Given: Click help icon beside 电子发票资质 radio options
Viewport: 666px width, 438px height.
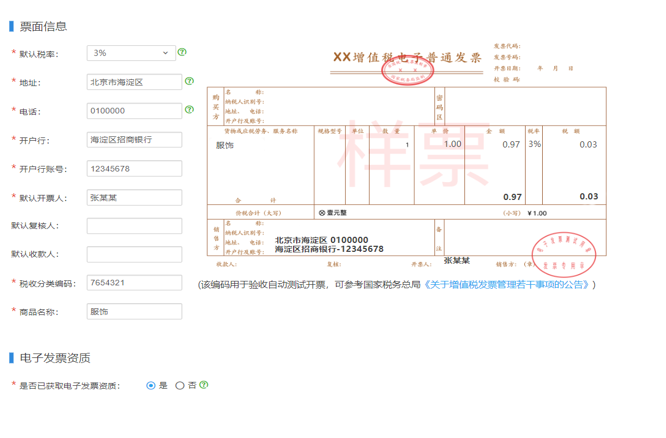Looking at the screenshot, I should click(205, 384).
